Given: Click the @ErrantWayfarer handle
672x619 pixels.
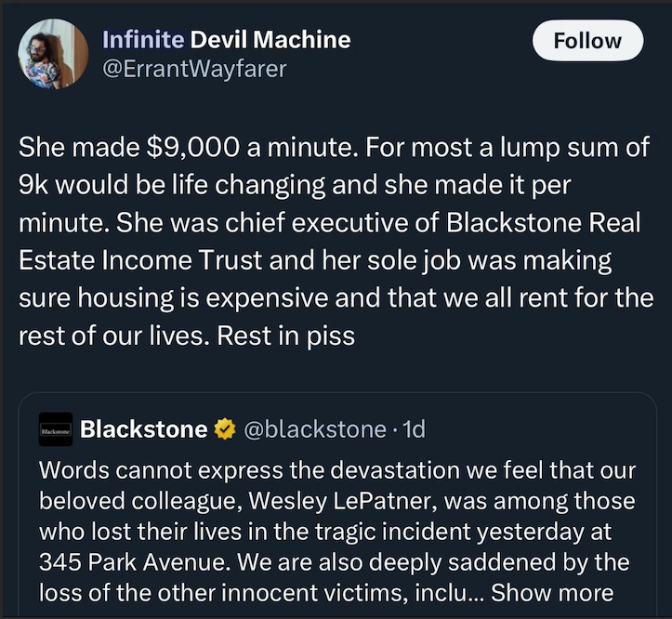Looking at the screenshot, I should (x=193, y=69).
